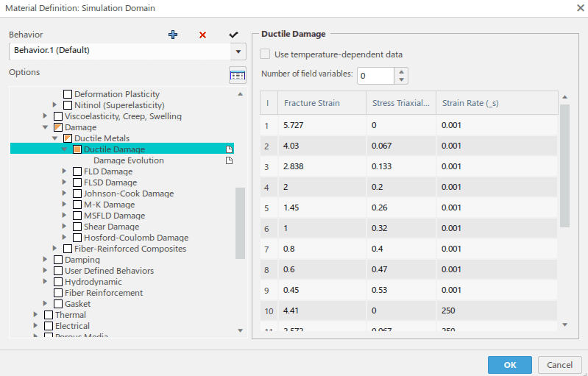Set default behavior with checkmark icon
This screenshot has width=588, height=376.
pos(233,35)
